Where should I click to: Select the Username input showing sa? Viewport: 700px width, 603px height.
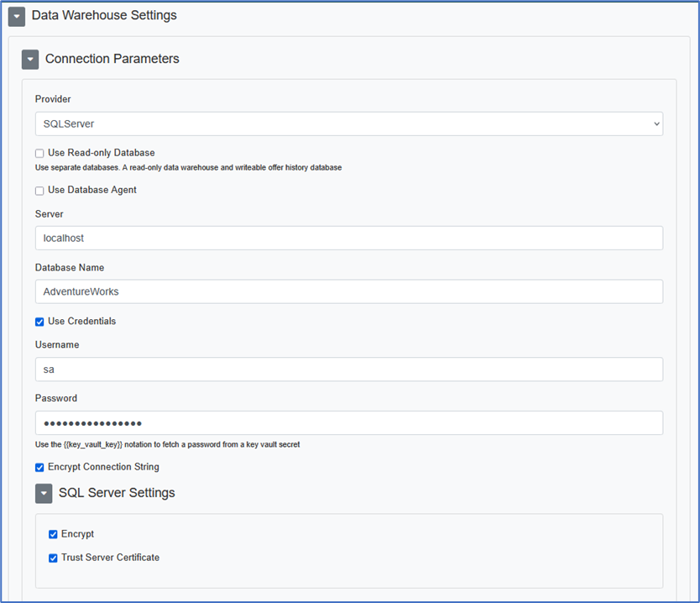point(348,370)
